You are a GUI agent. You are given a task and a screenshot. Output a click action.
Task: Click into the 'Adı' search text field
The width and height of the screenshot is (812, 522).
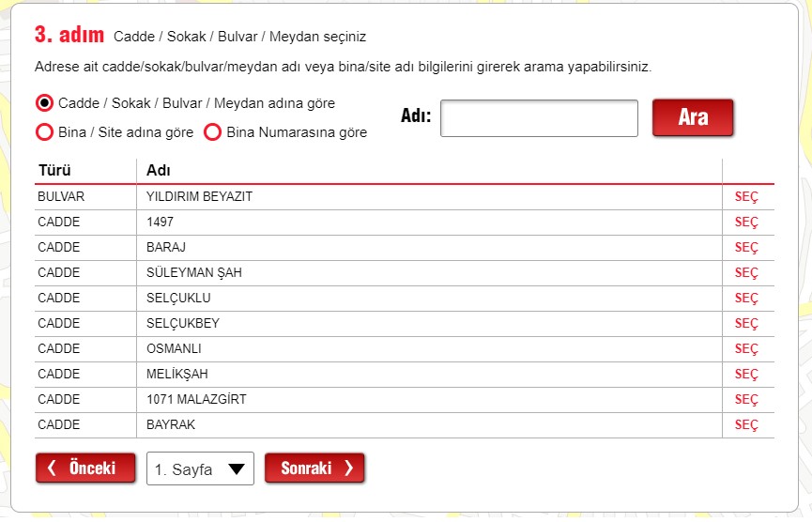point(539,118)
